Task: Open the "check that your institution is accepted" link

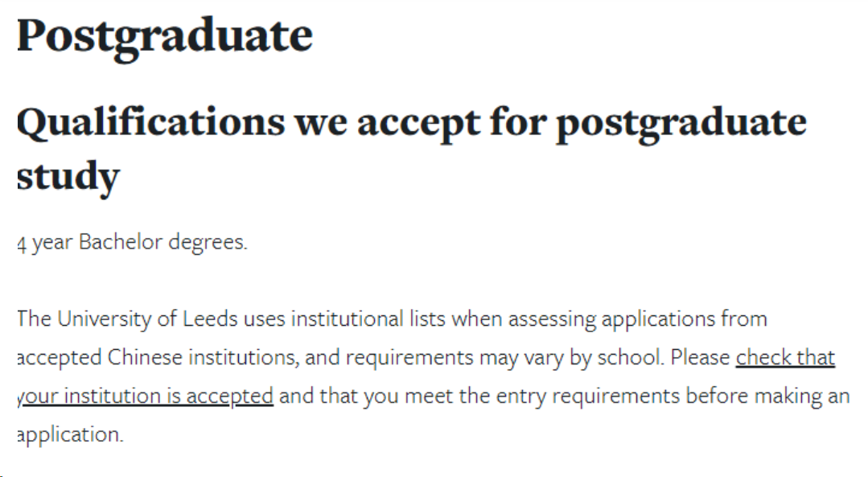Action: coord(784,357)
